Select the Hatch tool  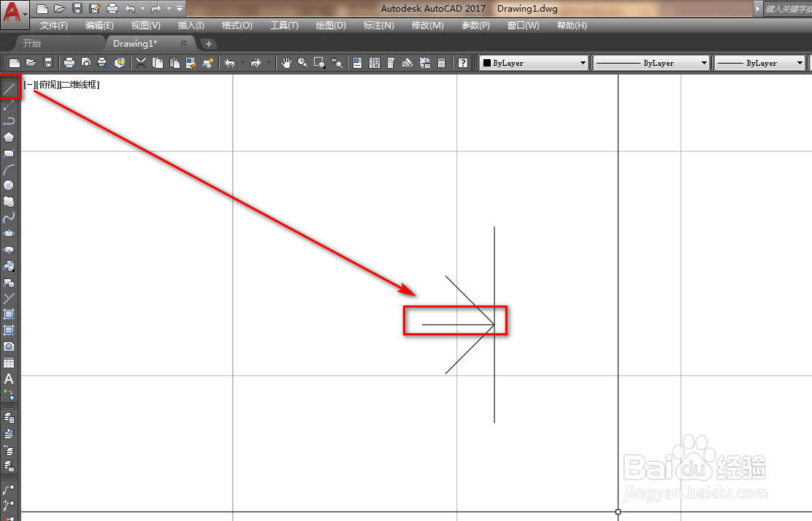pos(9,314)
